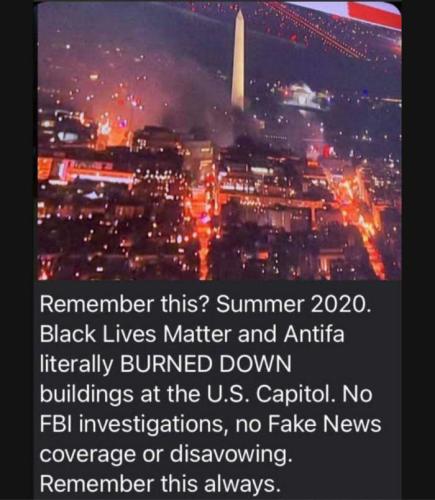Viewport: 435px width, 500px height.
Task: Click the word 'literally' in caption
Action: pos(76,365)
